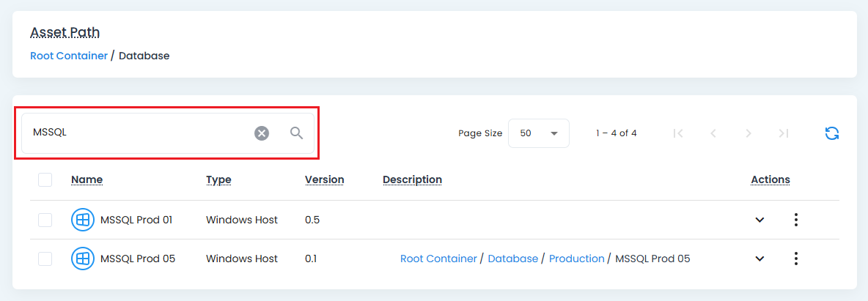Open three-dot menu for MSSQL Prod 05
The image size is (868, 301).
pyautogui.click(x=795, y=259)
